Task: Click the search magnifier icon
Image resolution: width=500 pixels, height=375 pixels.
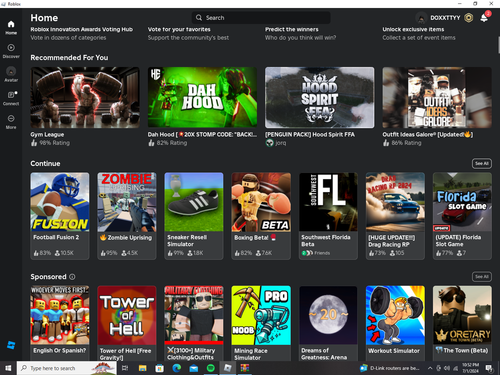Action: (199, 18)
